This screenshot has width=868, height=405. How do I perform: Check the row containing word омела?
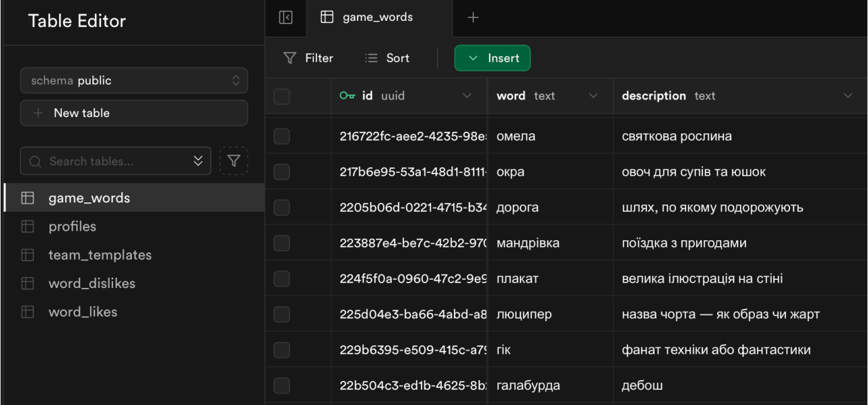pos(281,137)
